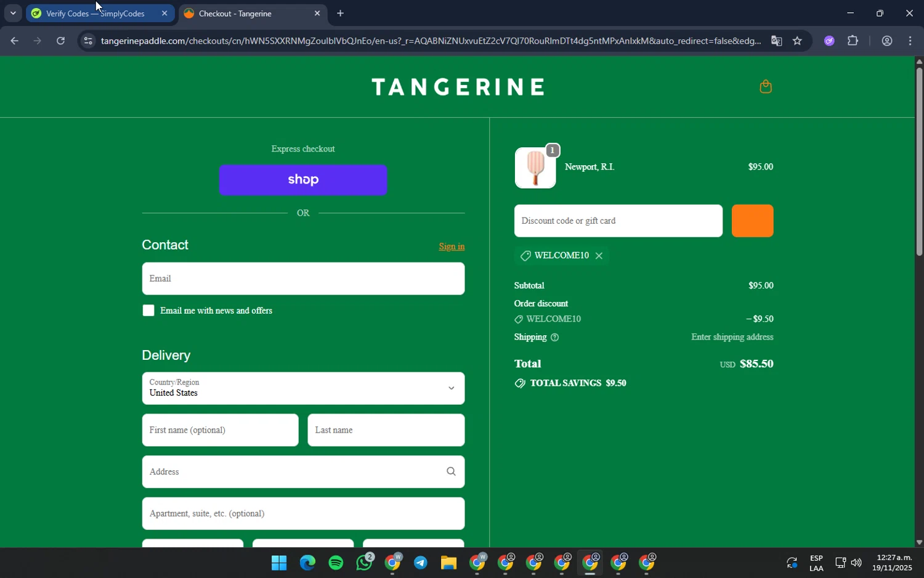The width and height of the screenshot is (924, 578).
Task: Click the TOTAL SAVINGS $9.50 text
Action: (578, 383)
